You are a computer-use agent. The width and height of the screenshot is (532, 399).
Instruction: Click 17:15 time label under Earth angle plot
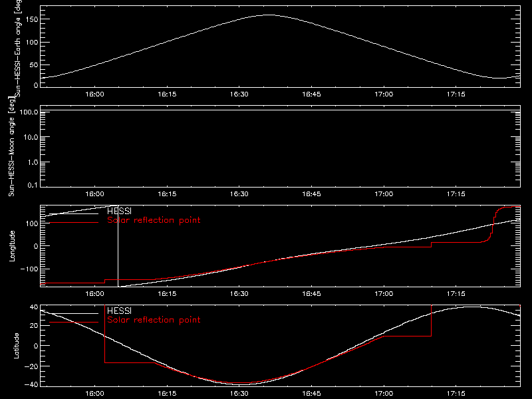[x=456, y=94]
